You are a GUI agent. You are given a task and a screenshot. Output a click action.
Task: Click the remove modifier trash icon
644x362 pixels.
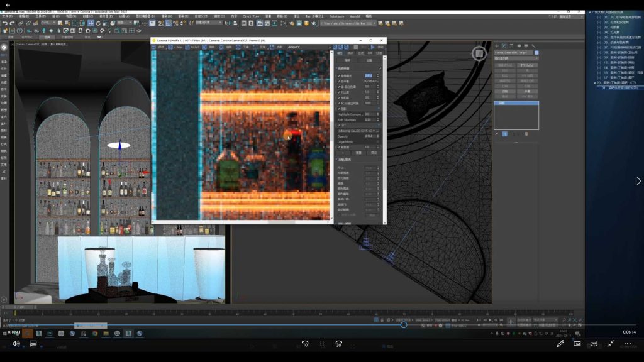click(526, 134)
